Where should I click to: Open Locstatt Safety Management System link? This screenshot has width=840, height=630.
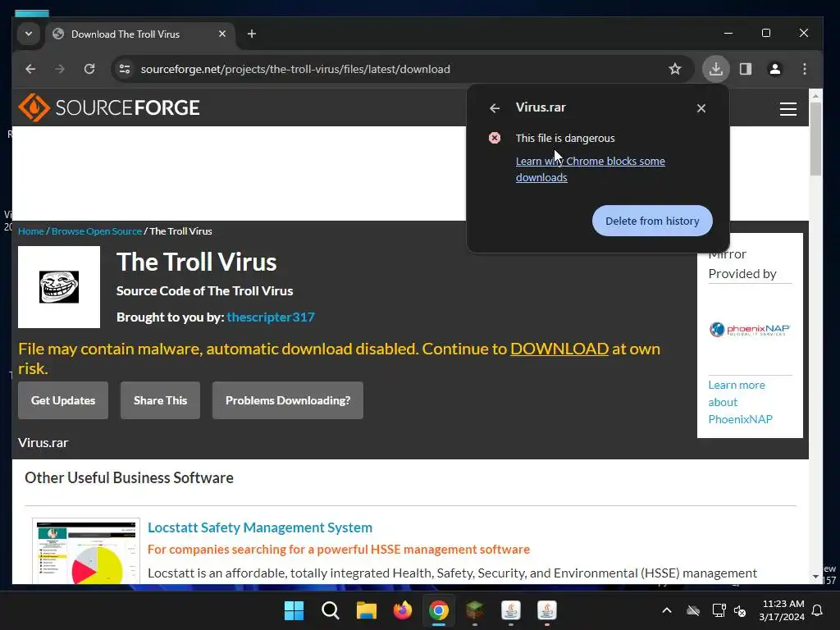pyautogui.click(x=260, y=527)
